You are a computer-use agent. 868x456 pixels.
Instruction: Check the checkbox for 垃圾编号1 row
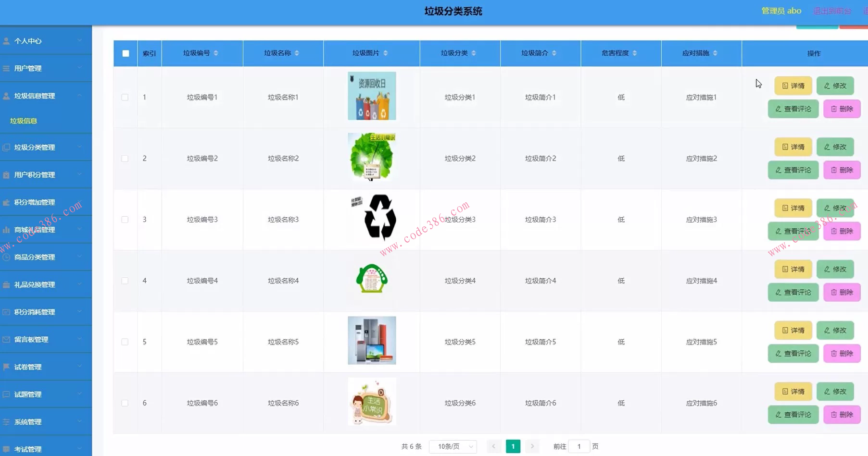[x=125, y=97]
